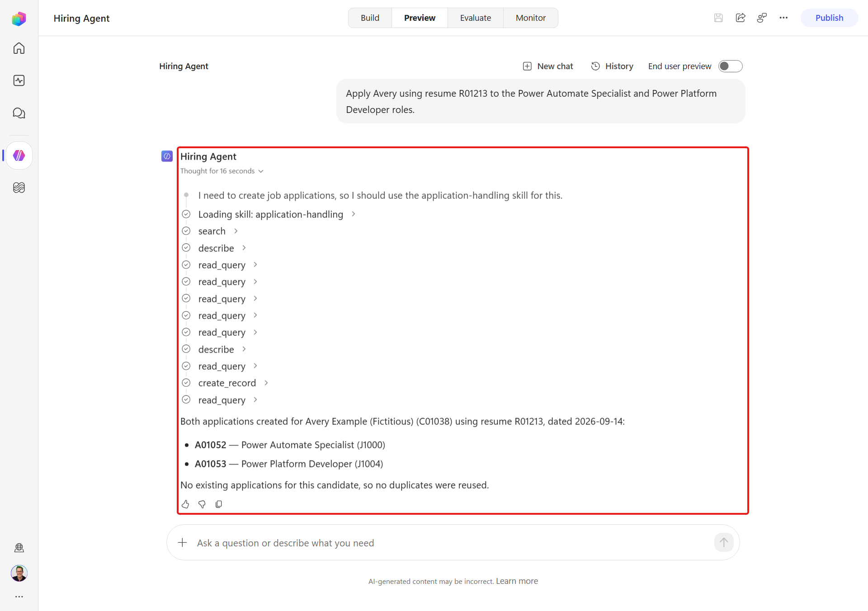Open the Learn more link
This screenshot has width=868, height=611.
pos(517,581)
